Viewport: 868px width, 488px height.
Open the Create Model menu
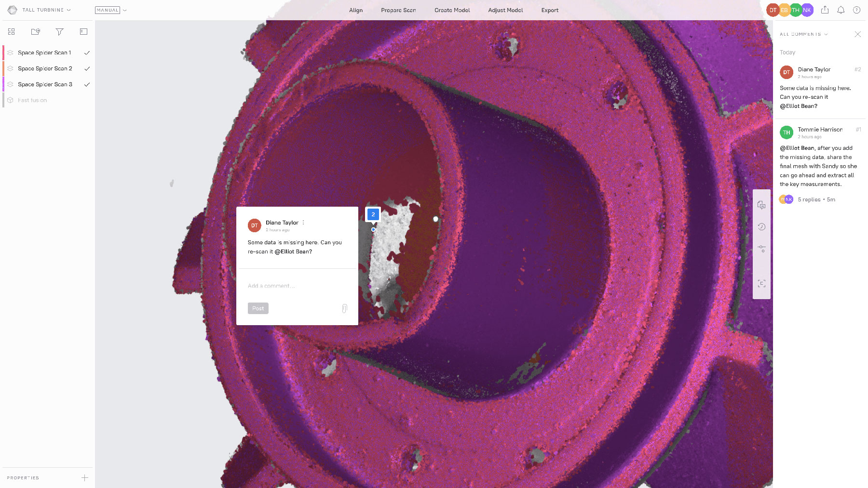click(452, 10)
